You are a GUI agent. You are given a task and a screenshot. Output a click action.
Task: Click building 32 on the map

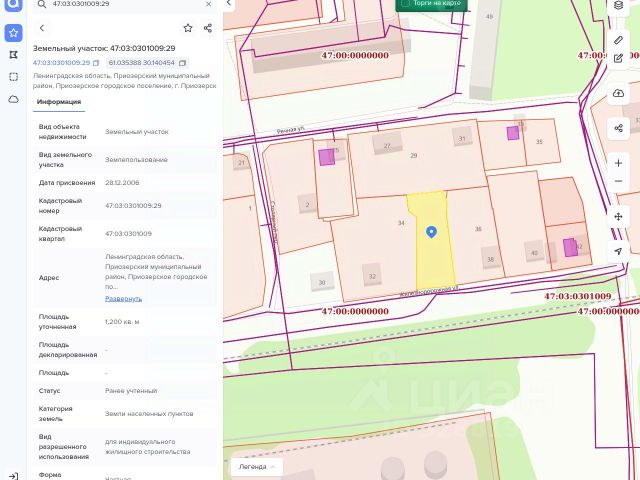(x=372, y=275)
